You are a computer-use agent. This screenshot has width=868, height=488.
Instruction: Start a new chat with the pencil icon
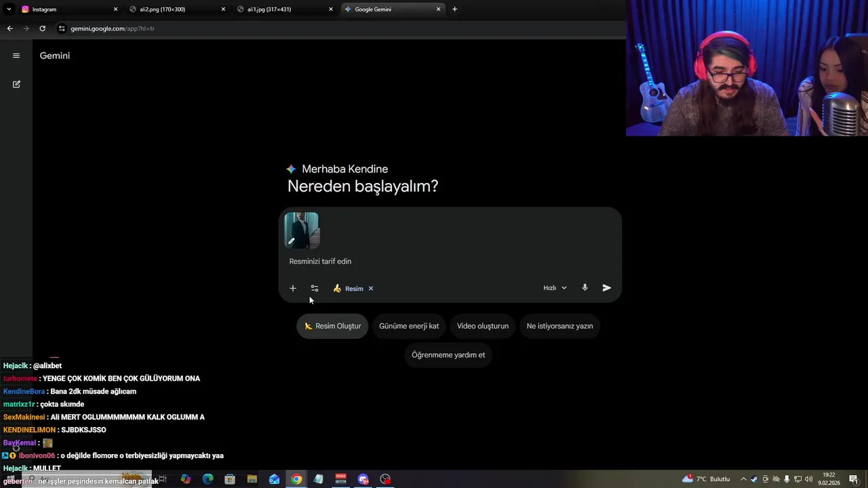point(16,84)
